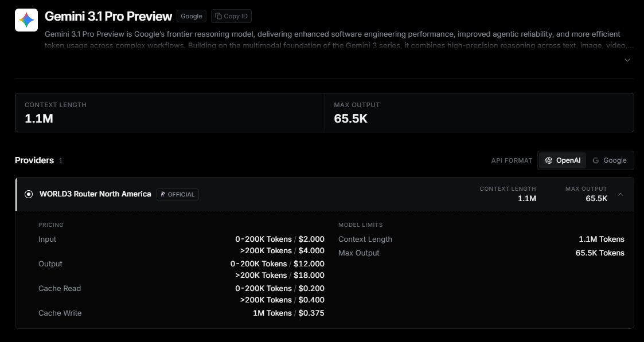The image size is (644, 342).
Task: Click the >200K Tokens / $4.000 input price
Action: pyautogui.click(x=282, y=250)
